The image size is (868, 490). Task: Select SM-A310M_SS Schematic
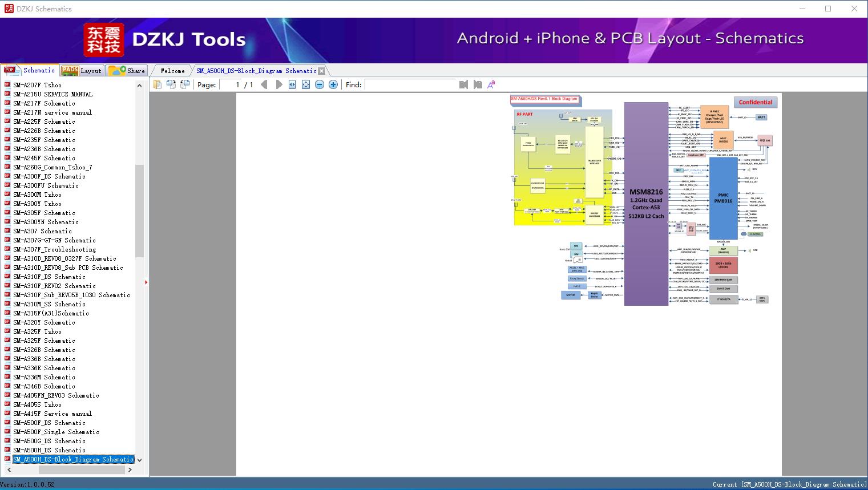[49, 304]
